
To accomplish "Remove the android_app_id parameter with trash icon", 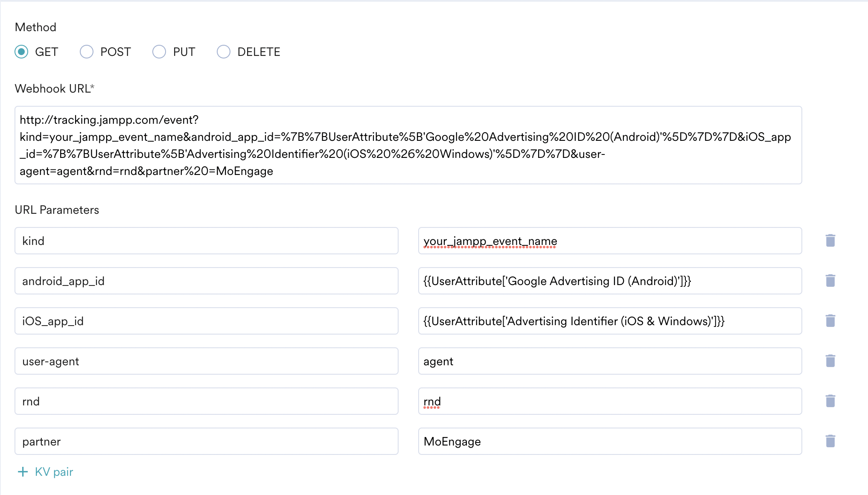I will tap(830, 281).
